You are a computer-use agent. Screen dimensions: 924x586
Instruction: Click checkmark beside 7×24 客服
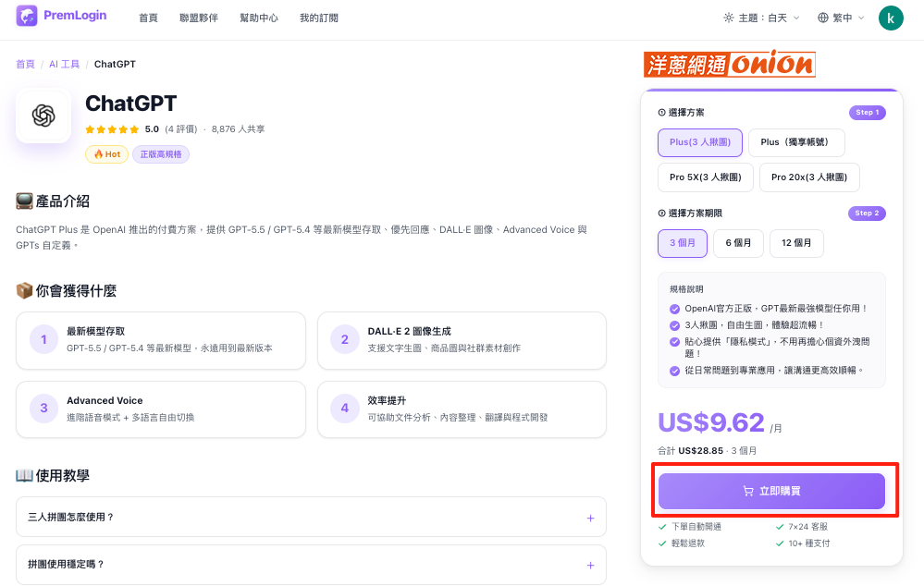click(x=780, y=527)
